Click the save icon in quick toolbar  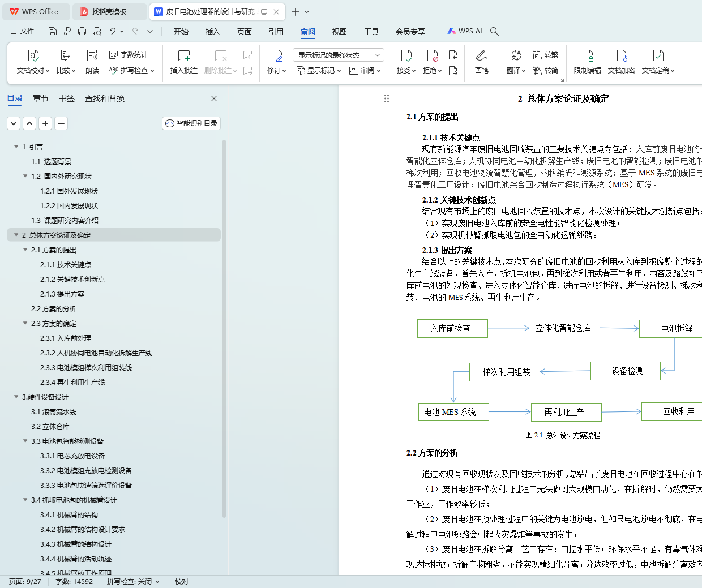[53, 31]
